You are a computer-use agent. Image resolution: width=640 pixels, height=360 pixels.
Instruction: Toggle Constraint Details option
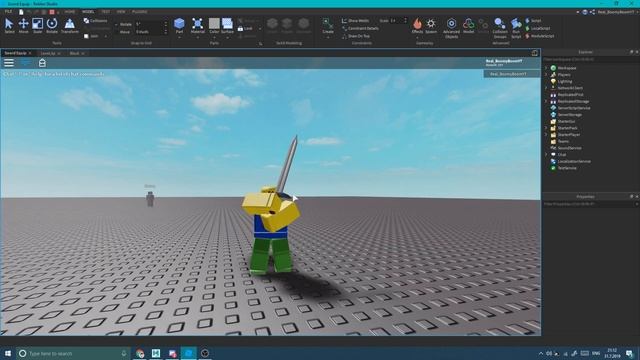[360, 28]
